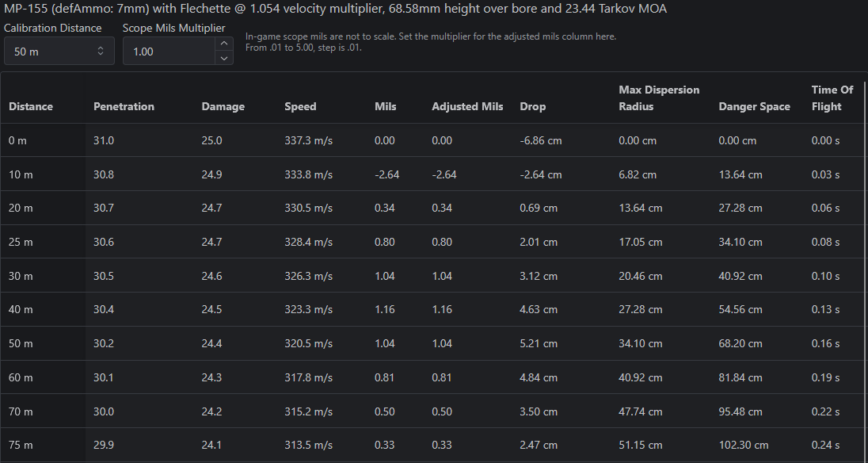Click the Adjusted Mils column header
The height and width of the screenshot is (463, 868).
[468, 106]
